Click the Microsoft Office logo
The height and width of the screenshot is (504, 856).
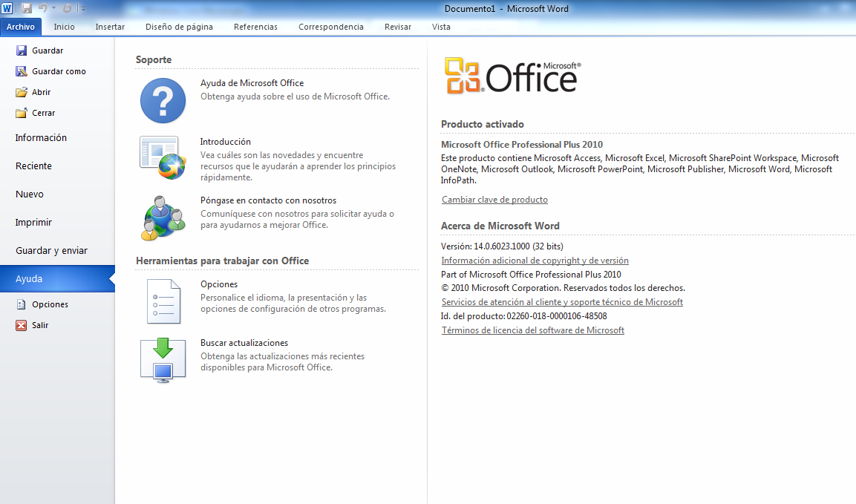click(512, 76)
